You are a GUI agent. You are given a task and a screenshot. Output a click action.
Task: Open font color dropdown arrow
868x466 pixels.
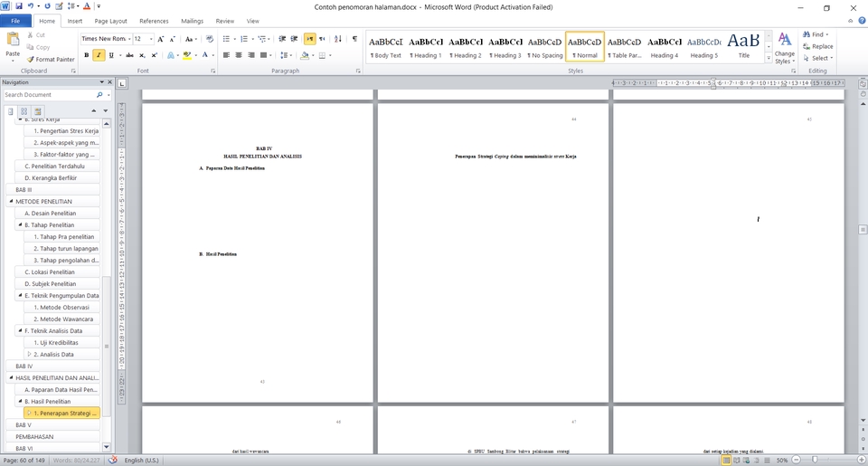click(212, 55)
